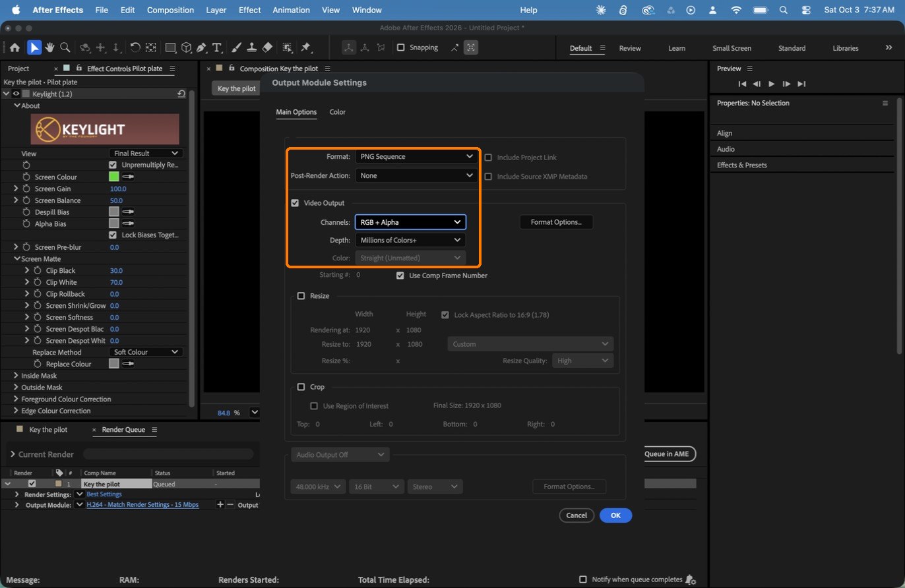Reset the Keylight effect with reset icon

click(x=181, y=94)
